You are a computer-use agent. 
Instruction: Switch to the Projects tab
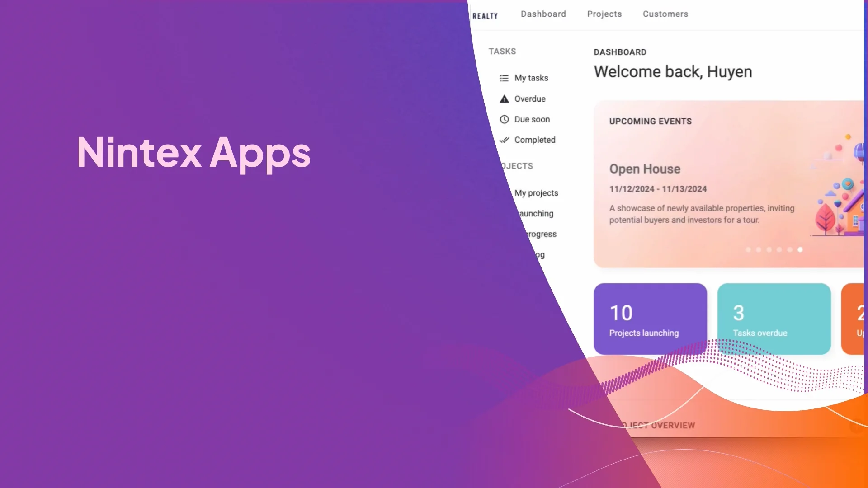(604, 14)
